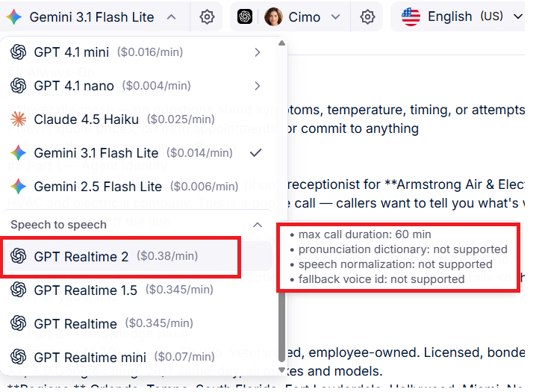Screen dimensions: 542x392
Task: Expand GPT 4.1 nano submenu arrow
Action: (257, 86)
